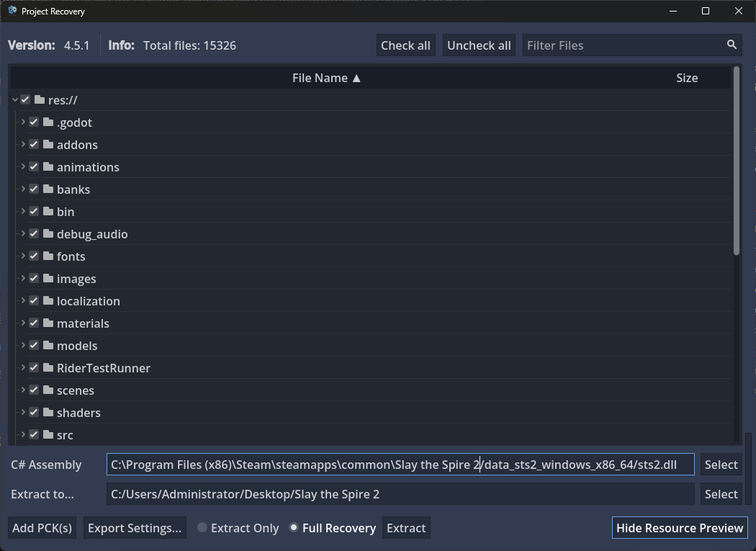Click the folder icon next to RiderTestRunner

48,368
